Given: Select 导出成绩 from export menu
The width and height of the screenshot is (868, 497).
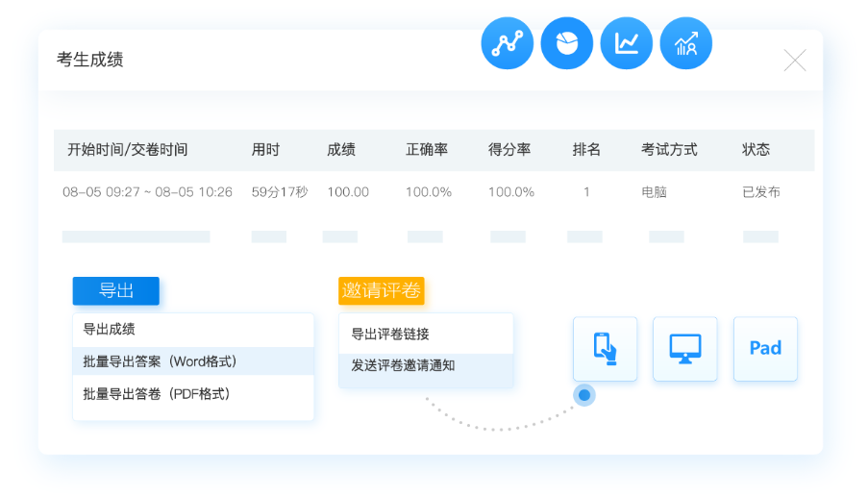Looking at the screenshot, I should pos(110,330).
